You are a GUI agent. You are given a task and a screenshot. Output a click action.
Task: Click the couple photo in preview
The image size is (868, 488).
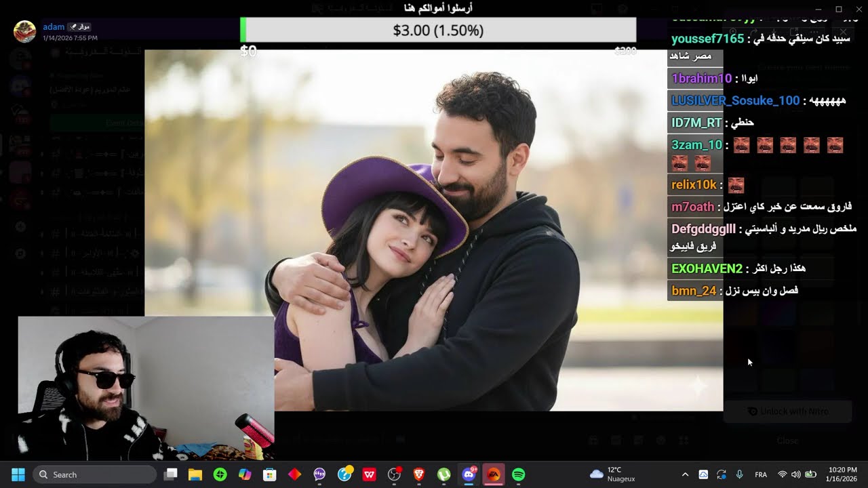tap(434, 230)
